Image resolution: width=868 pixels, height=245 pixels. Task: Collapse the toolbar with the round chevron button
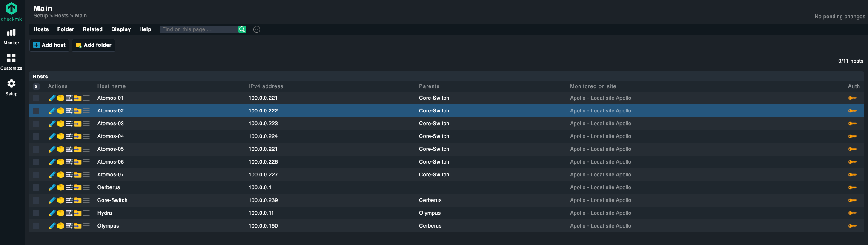coord(257,29)
